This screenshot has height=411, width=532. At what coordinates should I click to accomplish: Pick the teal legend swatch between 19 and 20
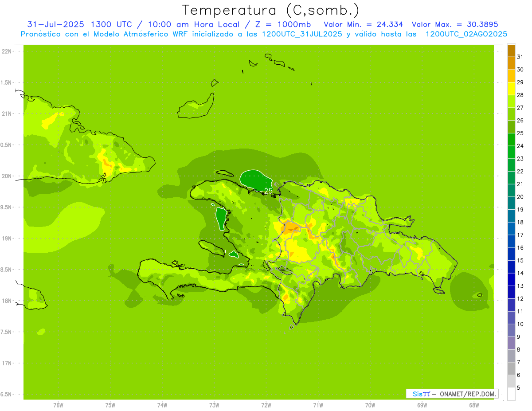[x=511, y=203]
